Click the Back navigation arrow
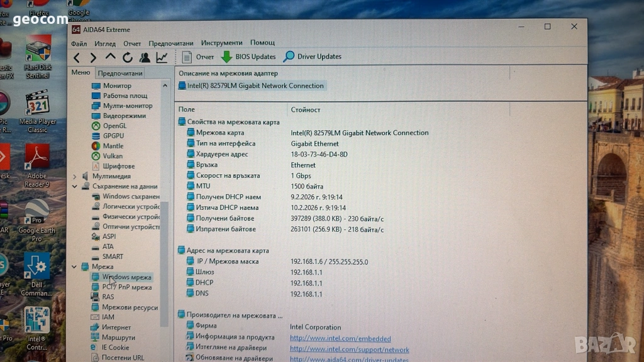This screenshot has height=362, width=644. [77, 57]
